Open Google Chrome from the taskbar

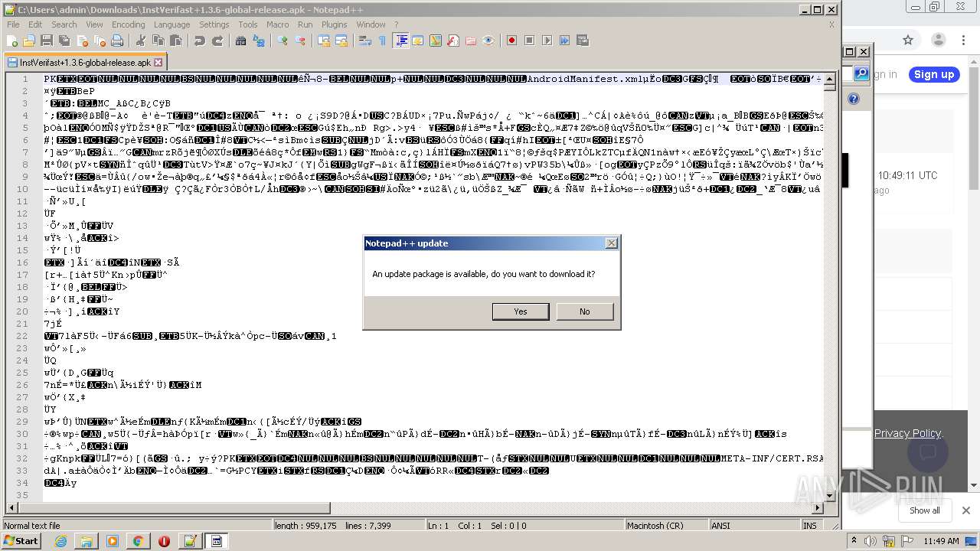point(138,541)
